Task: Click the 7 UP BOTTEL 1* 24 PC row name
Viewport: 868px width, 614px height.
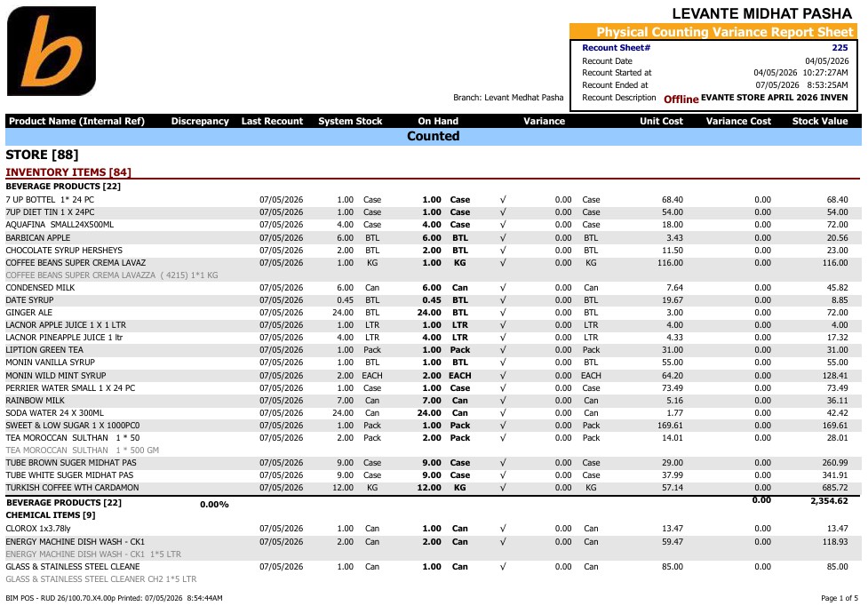Action: (x=50, y=200)
